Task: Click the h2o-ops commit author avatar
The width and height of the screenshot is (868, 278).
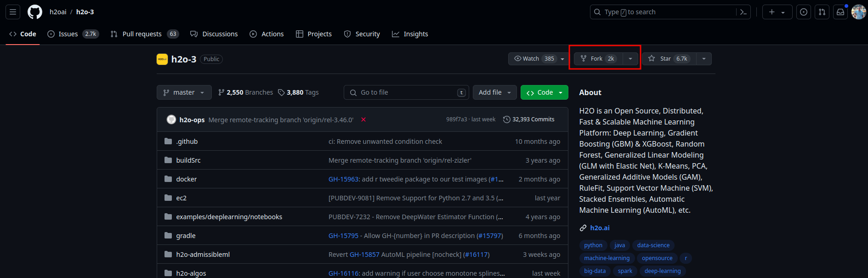Action: pyautogui.click(x=171, y=119)
